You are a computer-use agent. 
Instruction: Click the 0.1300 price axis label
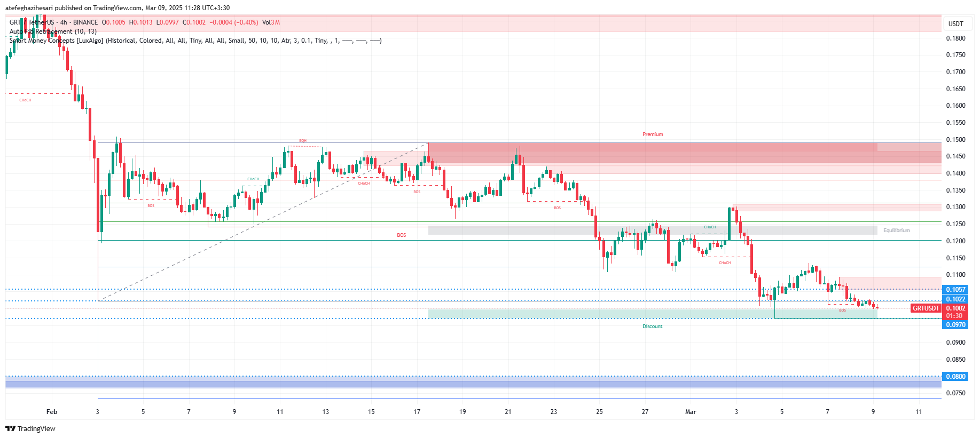point(956,207)
